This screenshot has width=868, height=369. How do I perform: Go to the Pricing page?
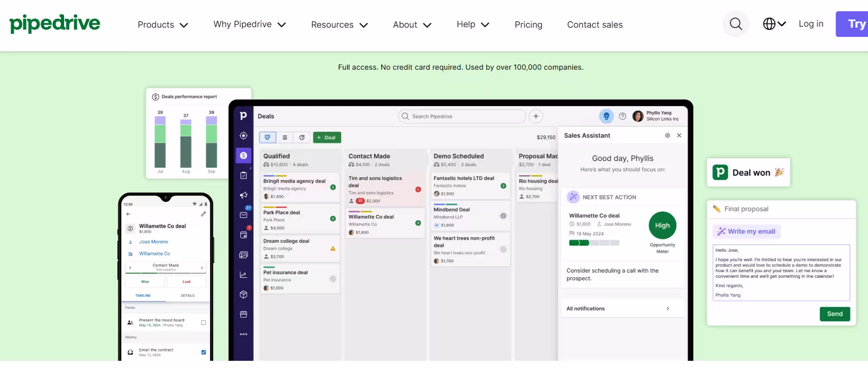528,25
